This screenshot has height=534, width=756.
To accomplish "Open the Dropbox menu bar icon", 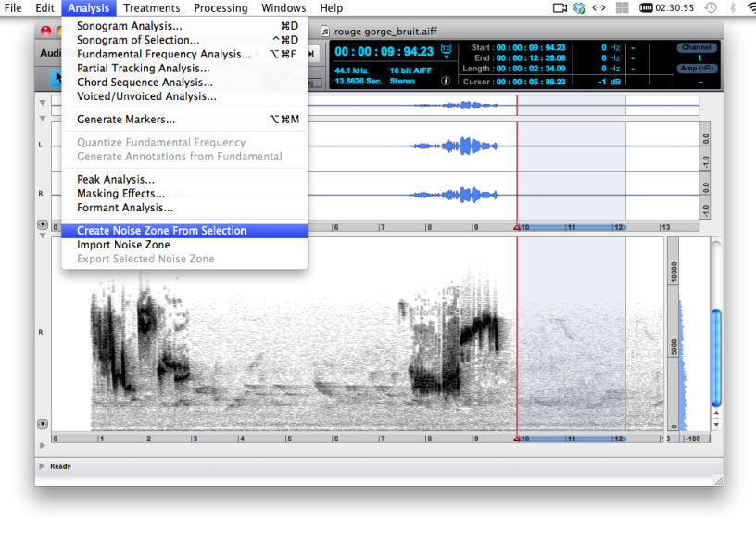I will click(x=579, y=7).
